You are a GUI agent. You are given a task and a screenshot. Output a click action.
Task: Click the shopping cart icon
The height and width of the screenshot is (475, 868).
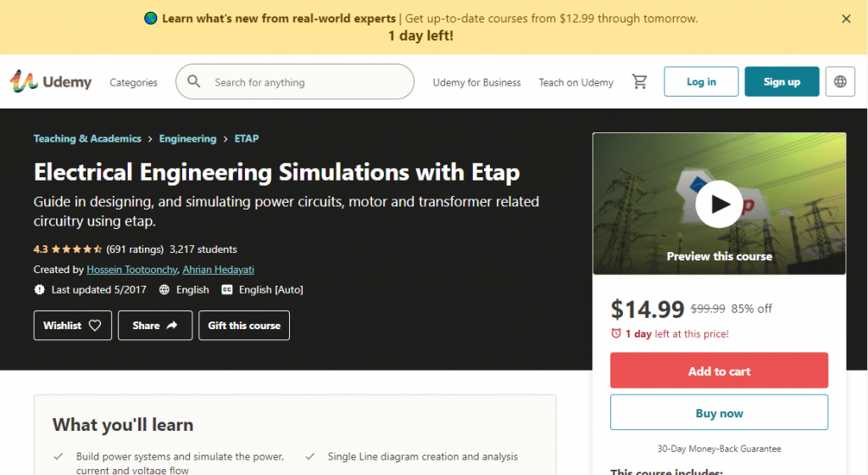click(640, 82)
